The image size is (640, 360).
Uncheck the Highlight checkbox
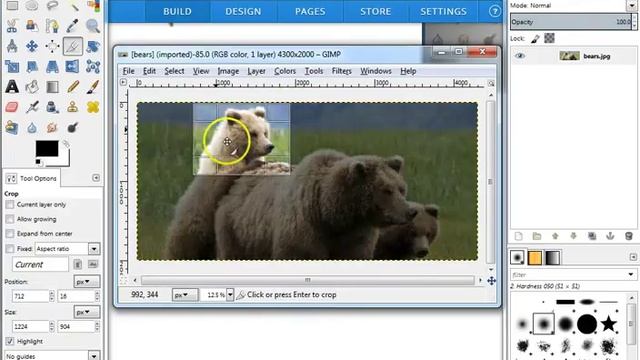(x=10, y=341)
